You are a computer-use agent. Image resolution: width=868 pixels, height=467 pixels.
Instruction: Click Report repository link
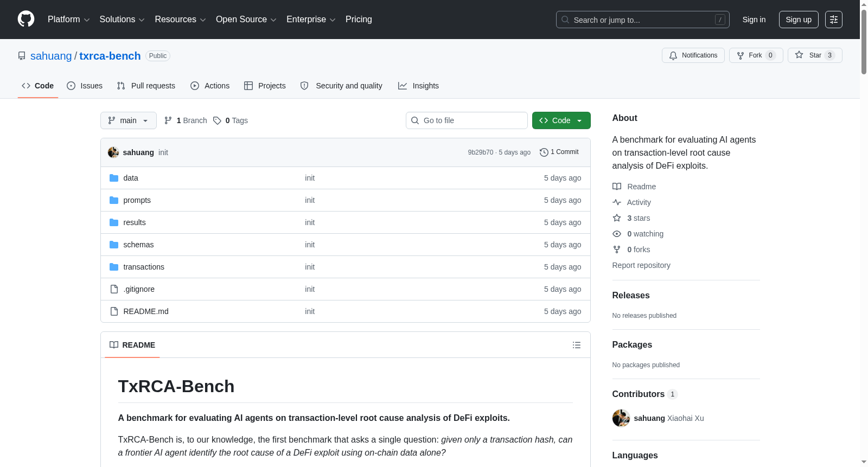pyautogui.click(x=641, y=265)
